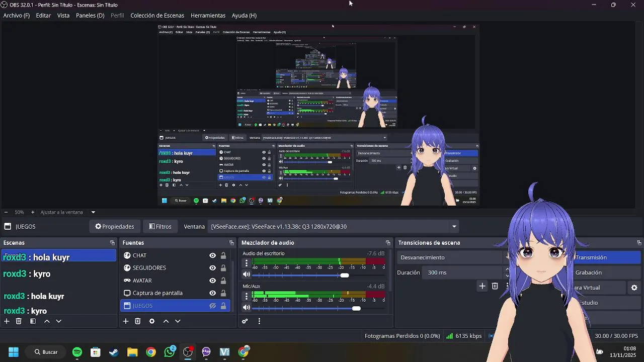The image size is (644, 362).
Task: Open File Explorer from the taskbar
Action: [132, 352]
